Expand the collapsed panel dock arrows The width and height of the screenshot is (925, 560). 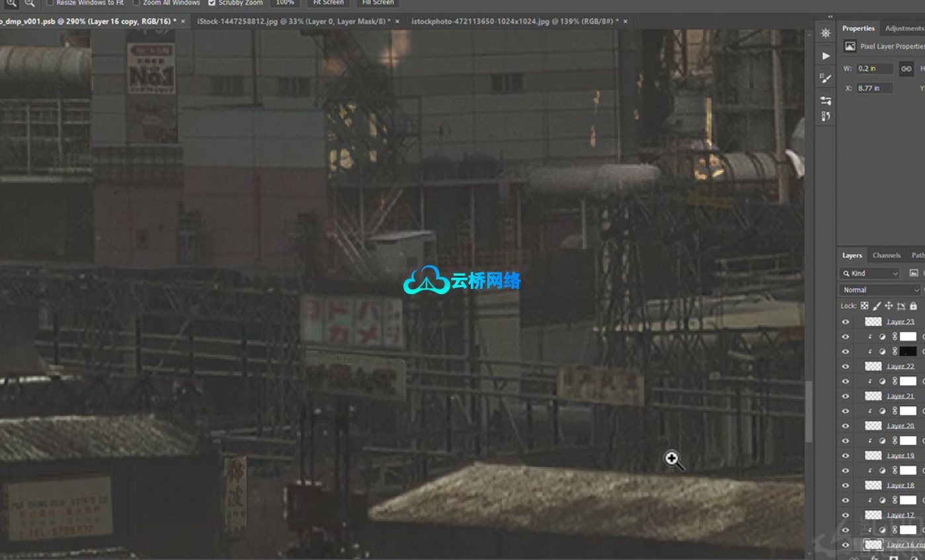[x=830, y=17]
